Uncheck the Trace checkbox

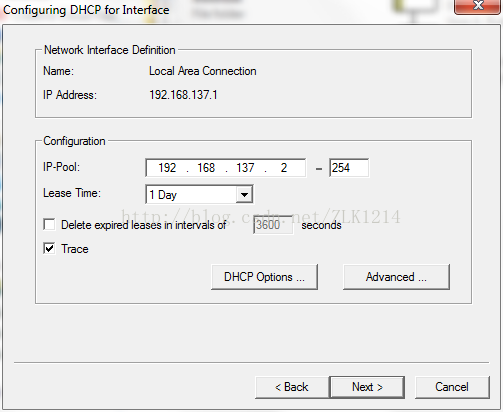pyautogui.click(x=49, y=249)
